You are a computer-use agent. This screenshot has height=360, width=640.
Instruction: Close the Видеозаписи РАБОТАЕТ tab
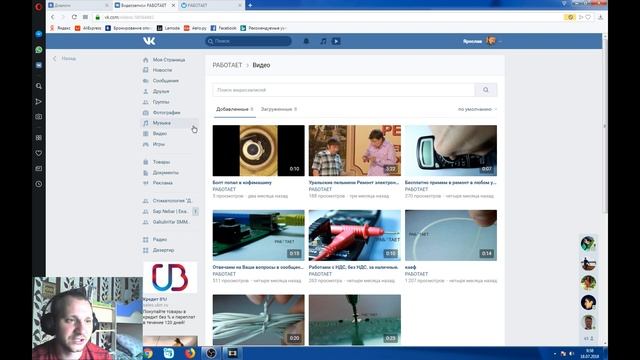point(173,6)
